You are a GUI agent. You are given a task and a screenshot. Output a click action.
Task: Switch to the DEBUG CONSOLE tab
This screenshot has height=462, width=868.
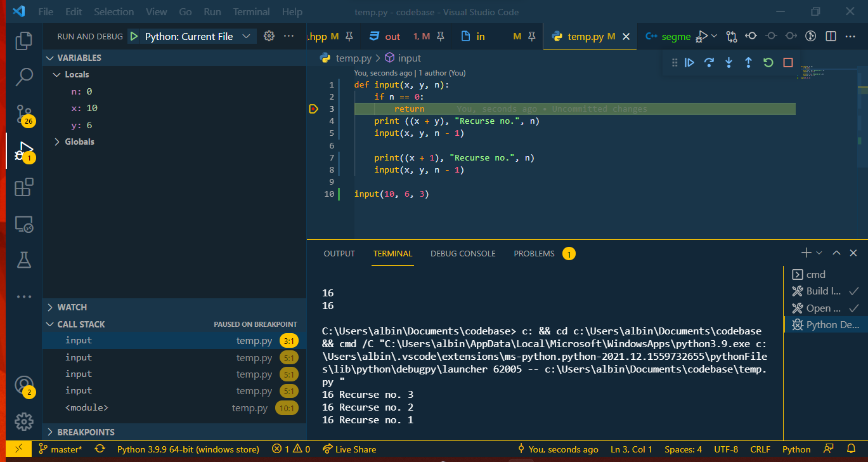point(463,253)
